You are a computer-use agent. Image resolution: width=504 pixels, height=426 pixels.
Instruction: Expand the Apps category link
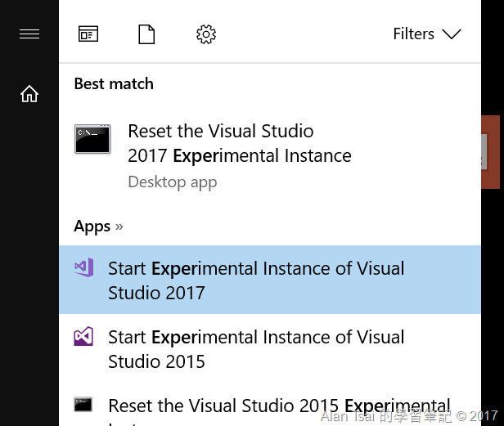[98, 226]
